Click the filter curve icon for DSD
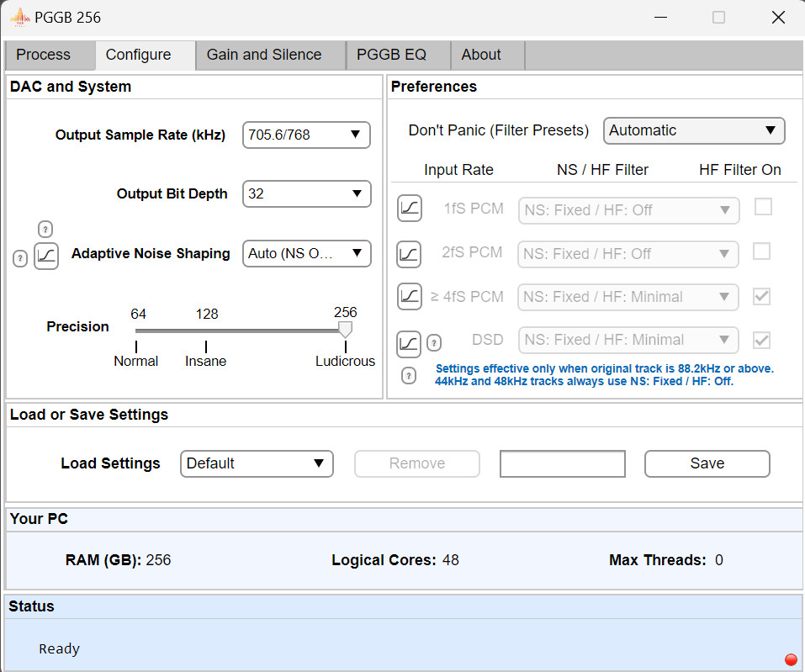This screenshot has height=672, width=805. tap(410, 342)
